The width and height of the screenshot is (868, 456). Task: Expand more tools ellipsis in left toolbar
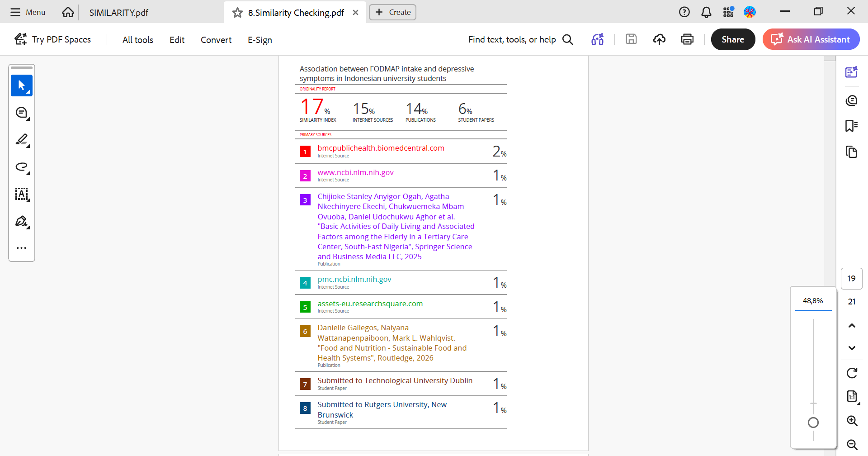point(21,248)
